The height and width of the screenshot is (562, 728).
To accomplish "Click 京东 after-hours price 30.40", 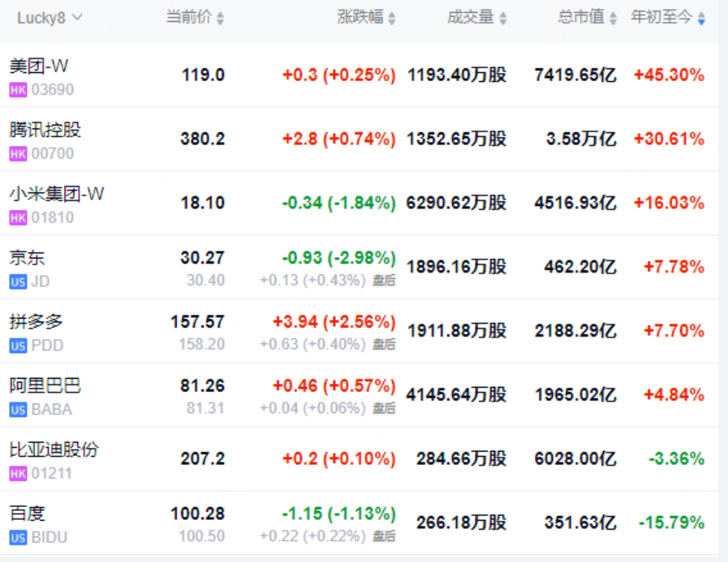I will pos(206,280).
